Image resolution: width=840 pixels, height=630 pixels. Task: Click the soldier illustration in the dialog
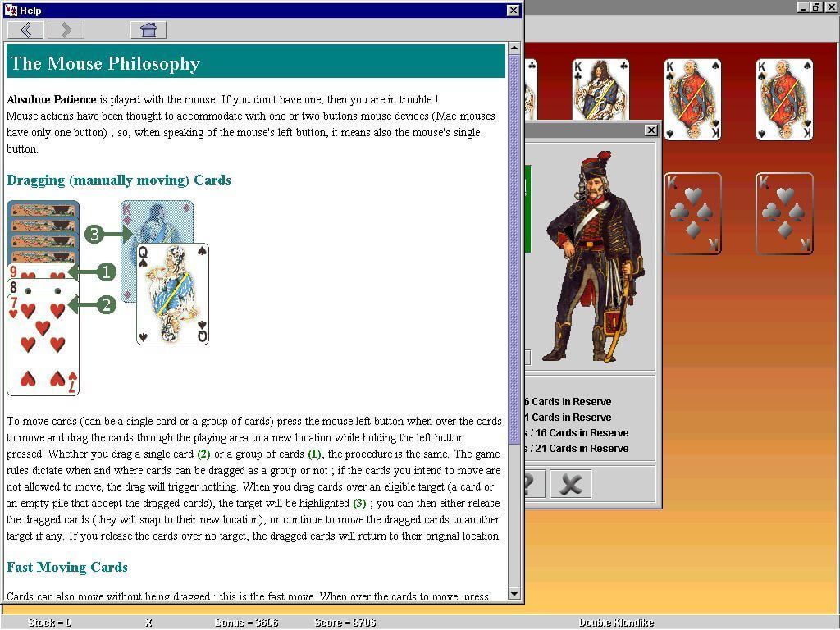coord(593,256)
